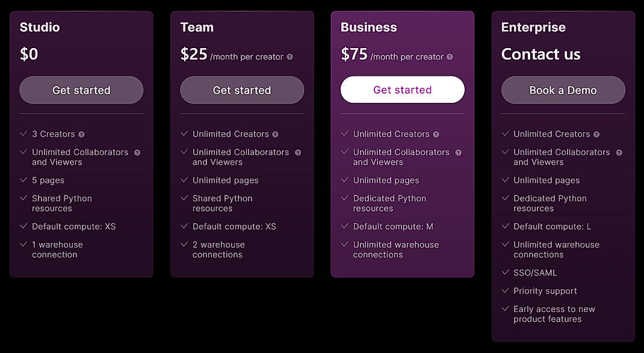Select the checkmark beside Priority support

[506, 291]
